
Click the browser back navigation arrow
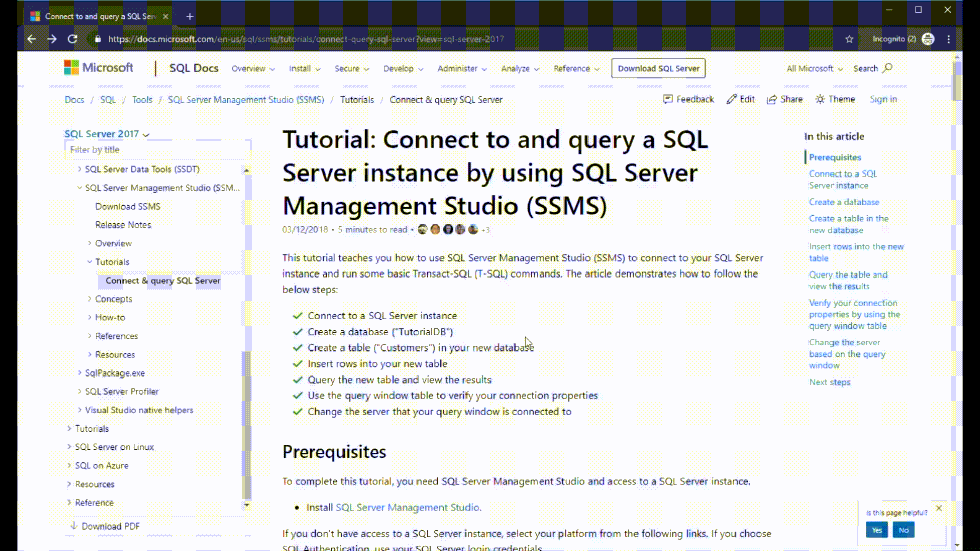point(31,39)
